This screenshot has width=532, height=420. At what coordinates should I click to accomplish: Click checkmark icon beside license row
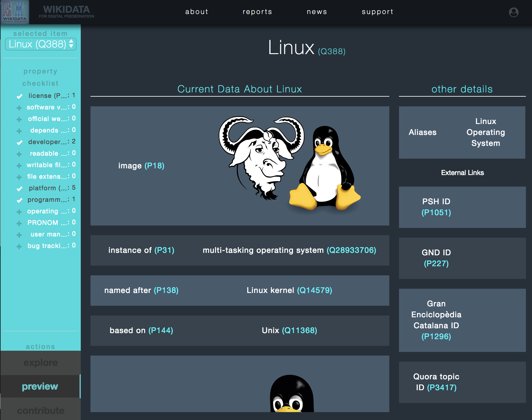point(19,96)
